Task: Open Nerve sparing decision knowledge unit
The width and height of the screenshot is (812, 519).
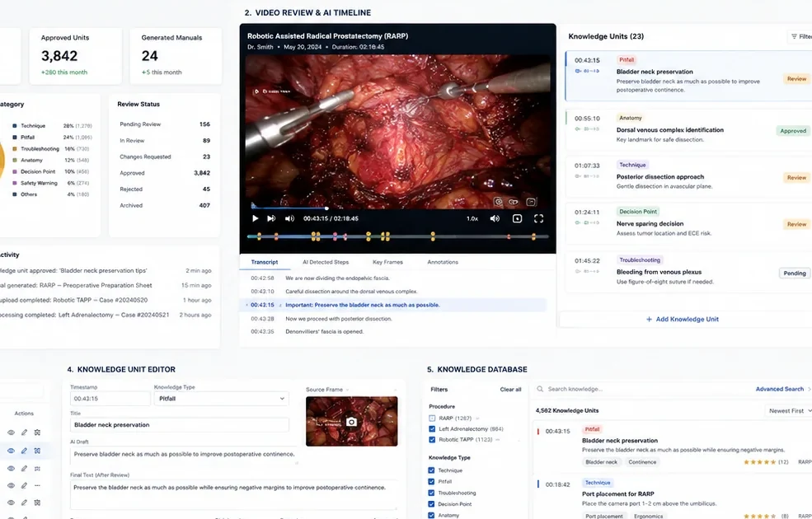Action: point(688,223)
